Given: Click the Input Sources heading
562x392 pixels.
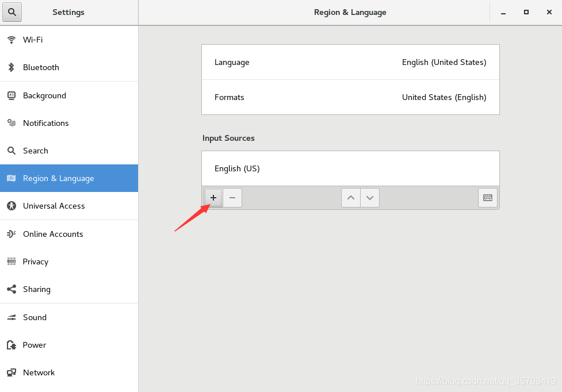Looking at the screenshot, I should [228, 138].
